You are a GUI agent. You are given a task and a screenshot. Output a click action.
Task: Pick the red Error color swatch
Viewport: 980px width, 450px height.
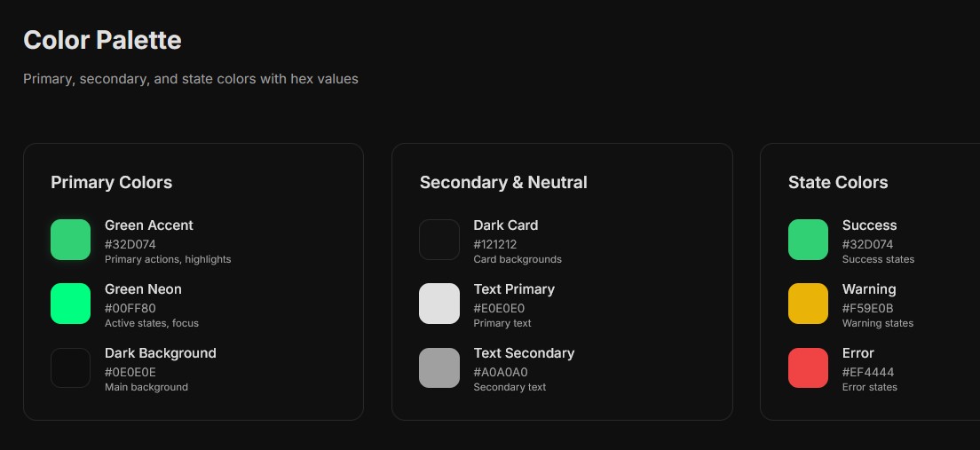click(x=808, y=367)
